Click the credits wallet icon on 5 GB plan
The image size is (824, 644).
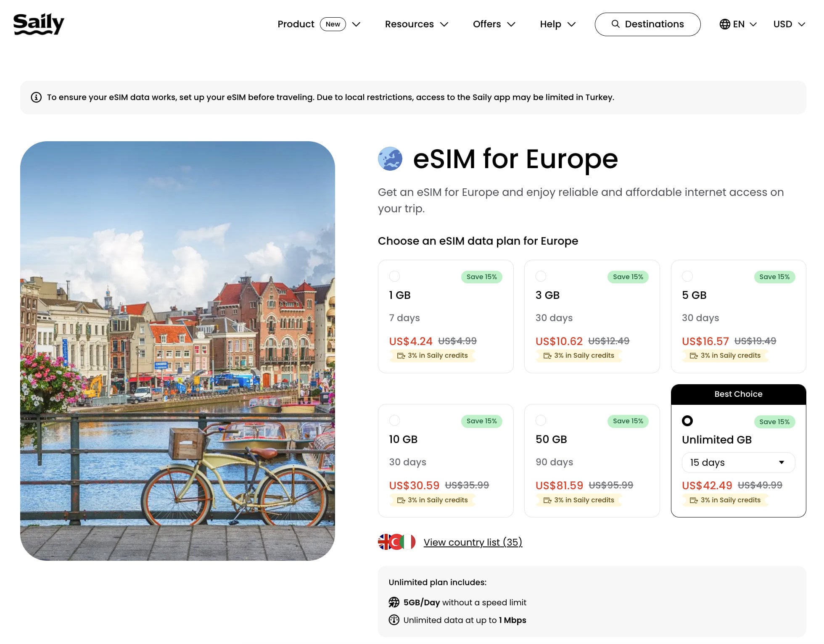(x=694, y=356)
